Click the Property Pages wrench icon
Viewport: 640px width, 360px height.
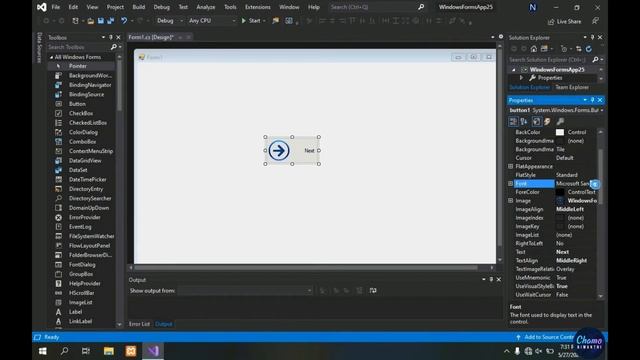tap(560, 121)
